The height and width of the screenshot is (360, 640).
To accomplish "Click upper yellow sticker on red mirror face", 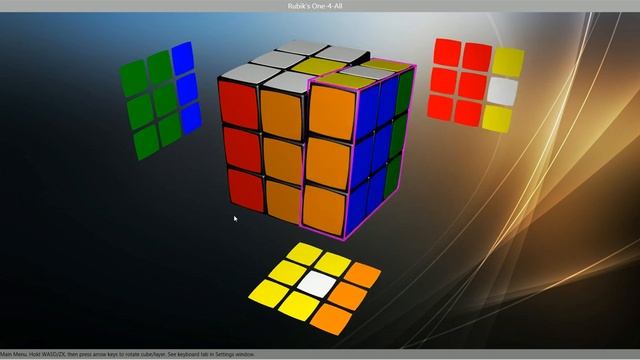I will 508,62.
